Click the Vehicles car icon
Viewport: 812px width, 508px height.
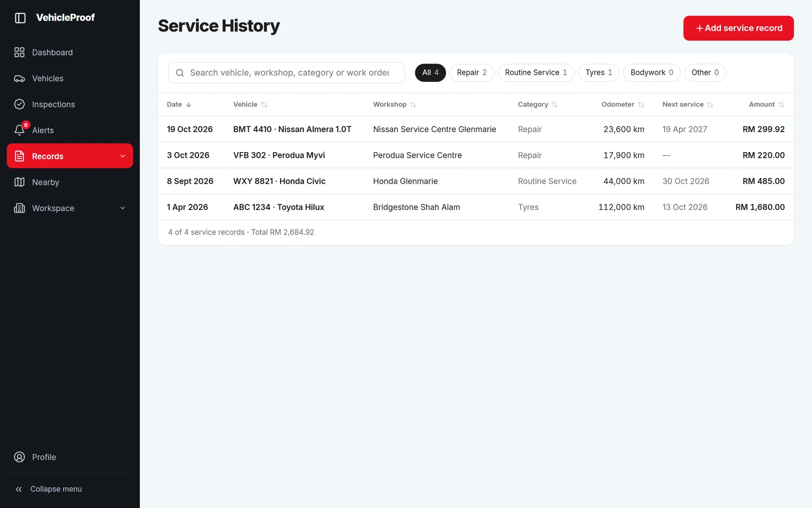[19, 78]
